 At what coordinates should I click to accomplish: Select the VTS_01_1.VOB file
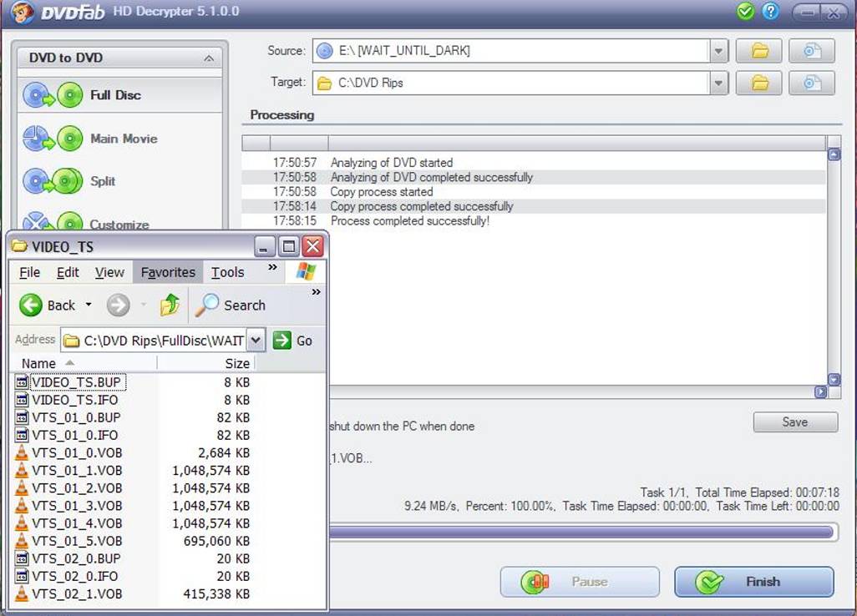77,470
